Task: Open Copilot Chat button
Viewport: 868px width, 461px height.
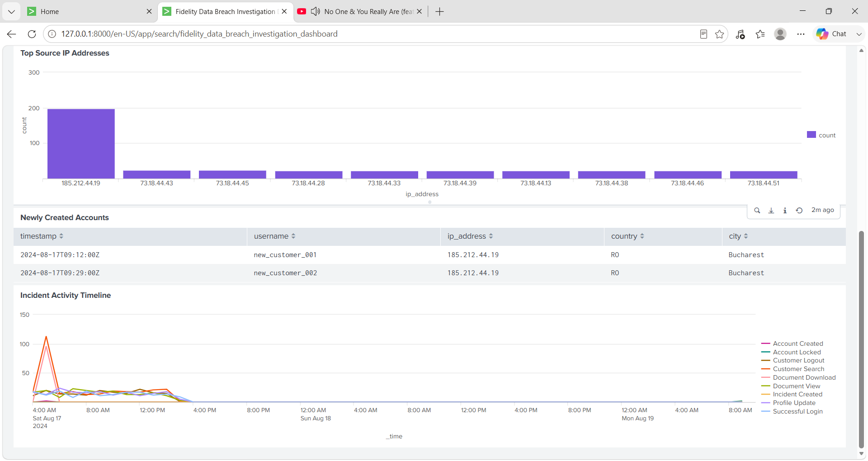Action: [x=832, y=34]
